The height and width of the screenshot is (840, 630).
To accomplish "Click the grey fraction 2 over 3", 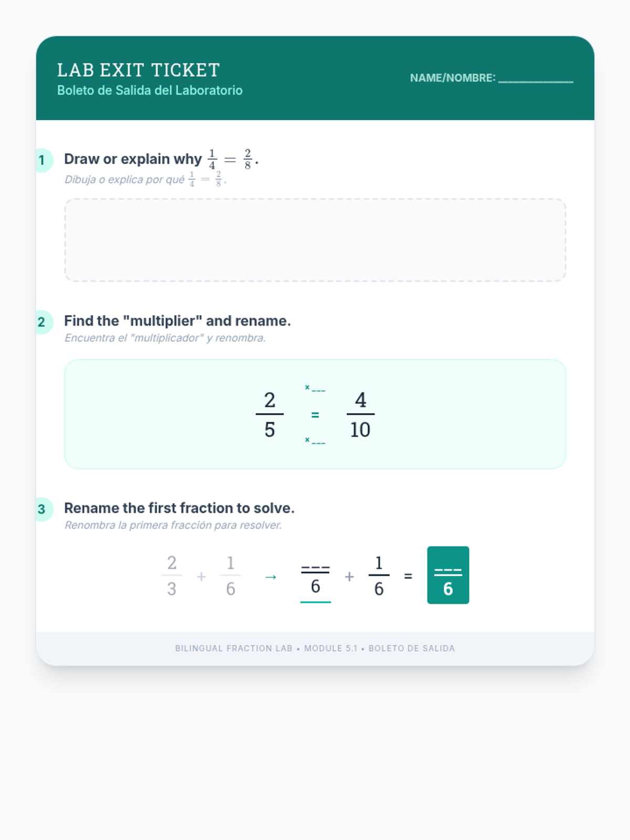I will [172, 575].
